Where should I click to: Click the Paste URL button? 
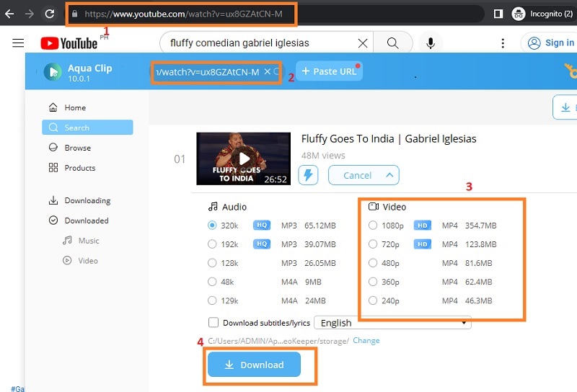point(330,71)
